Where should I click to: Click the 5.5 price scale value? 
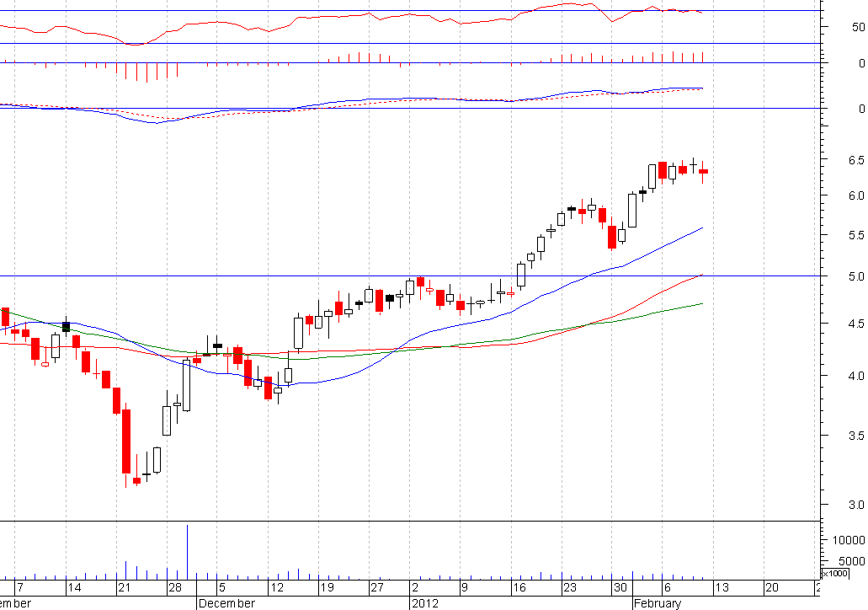[856, 235]
